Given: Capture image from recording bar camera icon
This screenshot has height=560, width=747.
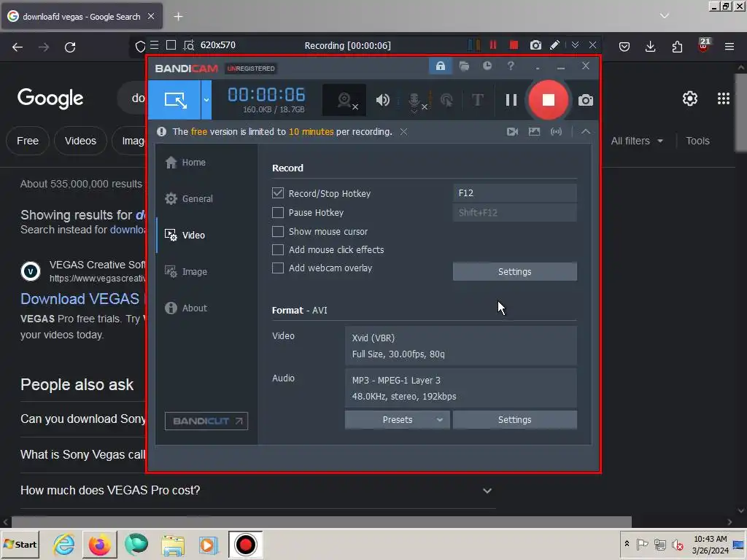Looking at the screenshot, I should (535, 45).
